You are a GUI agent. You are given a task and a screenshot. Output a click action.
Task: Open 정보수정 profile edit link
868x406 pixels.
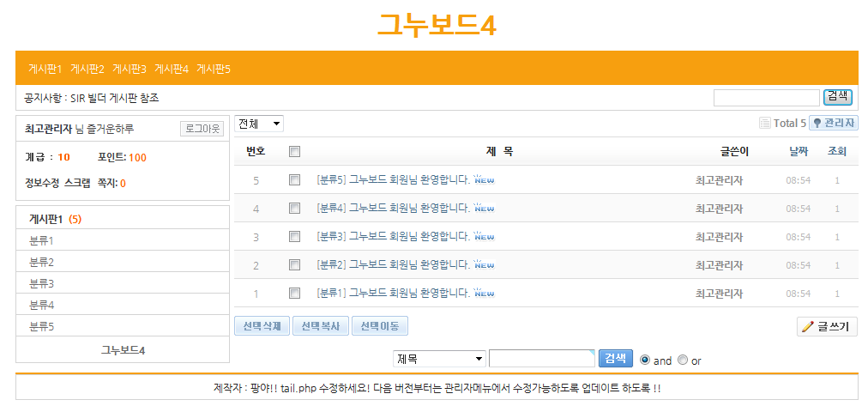[x=42, y=183]
